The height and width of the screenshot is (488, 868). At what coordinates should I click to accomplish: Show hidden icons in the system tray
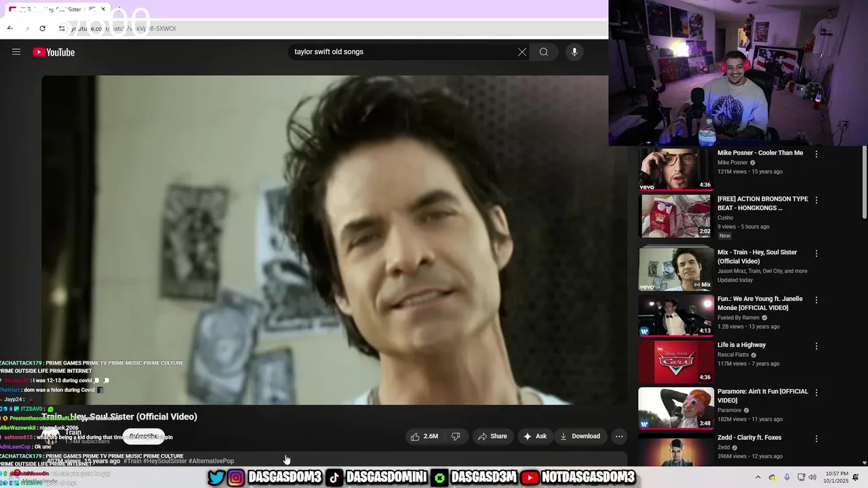[758, 478]
